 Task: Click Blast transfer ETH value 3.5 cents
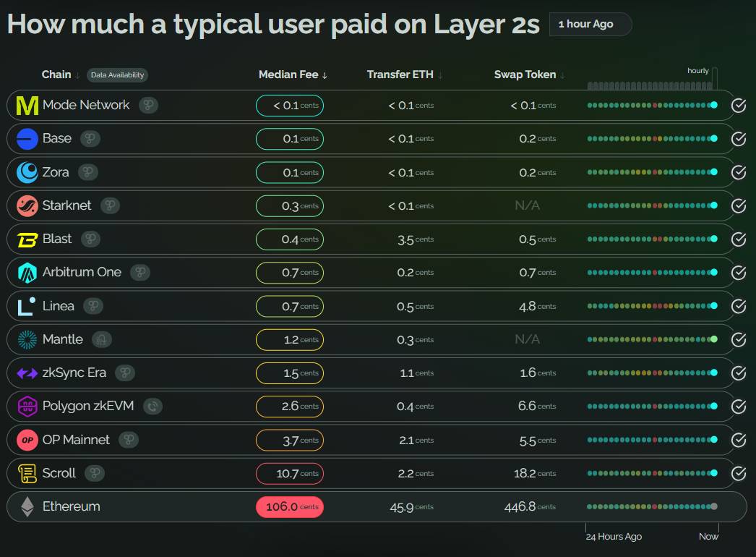coord(416,239)
